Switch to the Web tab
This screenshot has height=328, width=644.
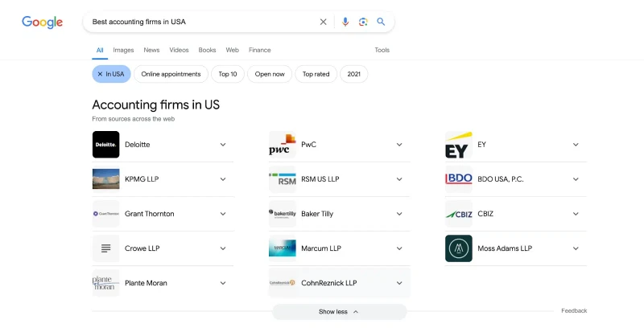tap(232, 50)
